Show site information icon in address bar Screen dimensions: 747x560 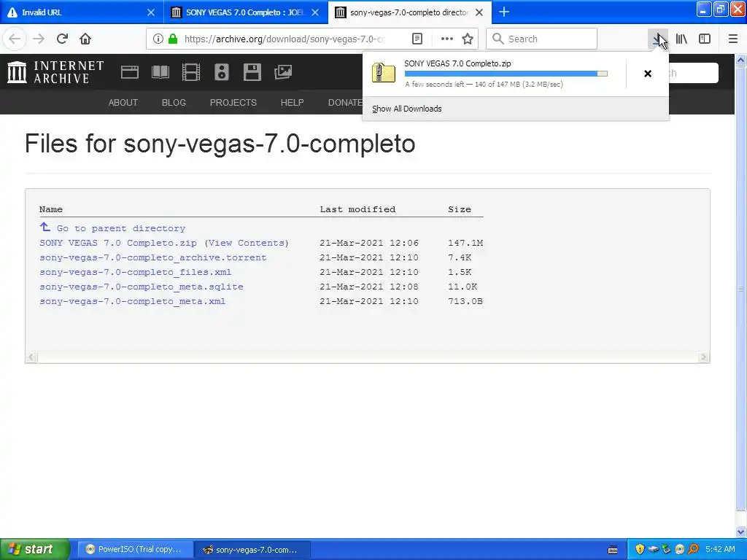click(158, 39)
